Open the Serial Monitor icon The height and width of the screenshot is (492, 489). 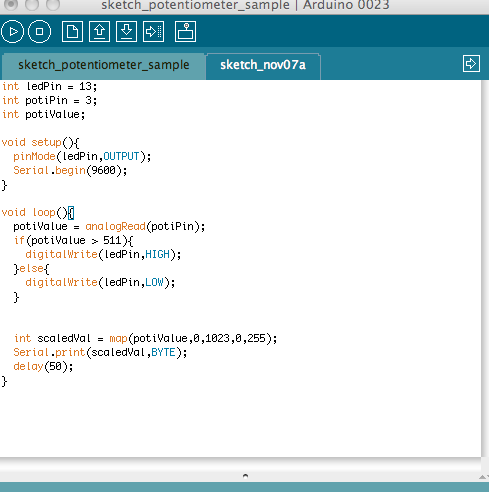point(185,32)
